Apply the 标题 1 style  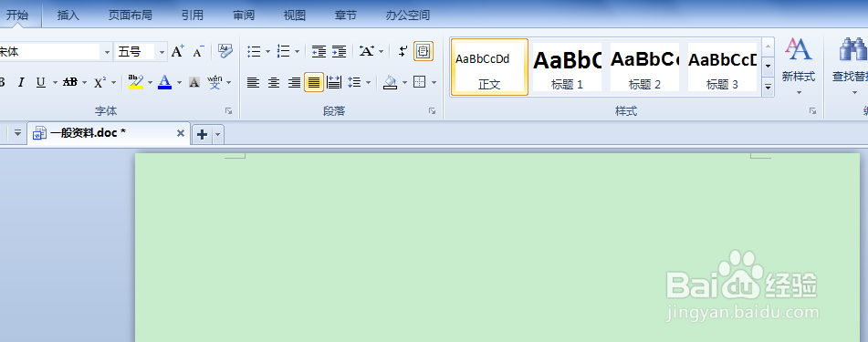(x=568, y=67)
